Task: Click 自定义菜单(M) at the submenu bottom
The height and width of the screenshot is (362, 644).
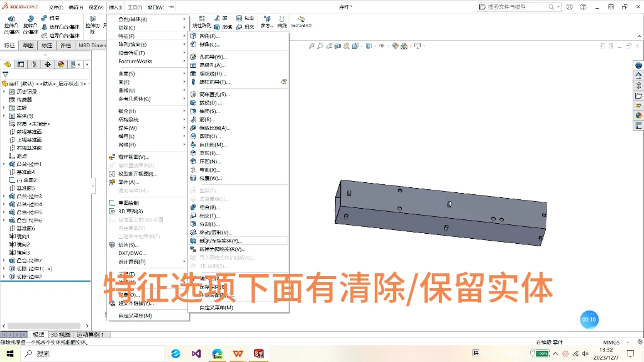Action: (216, 307)
